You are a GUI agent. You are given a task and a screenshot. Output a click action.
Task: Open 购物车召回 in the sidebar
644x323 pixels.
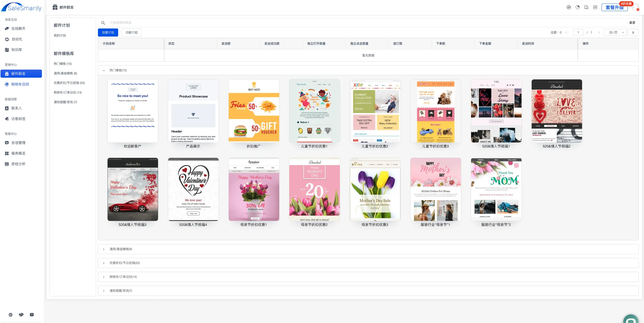pyautogui.click(x=20, y=84)
